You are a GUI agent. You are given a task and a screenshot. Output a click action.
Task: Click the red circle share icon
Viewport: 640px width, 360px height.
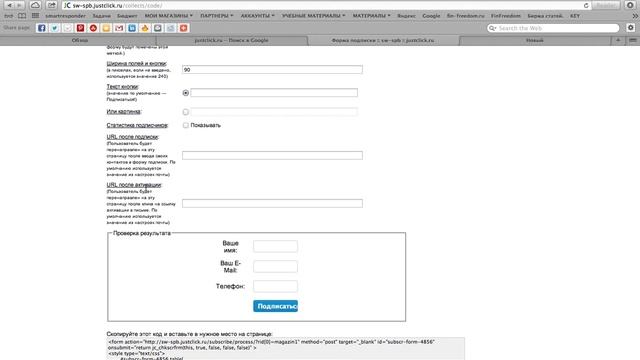point(93,28)
